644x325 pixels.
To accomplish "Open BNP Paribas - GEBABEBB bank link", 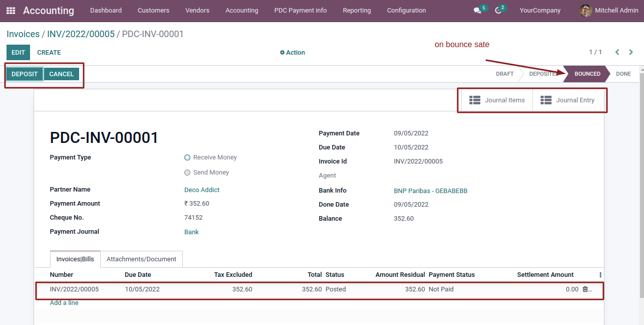I will (431, 191).
